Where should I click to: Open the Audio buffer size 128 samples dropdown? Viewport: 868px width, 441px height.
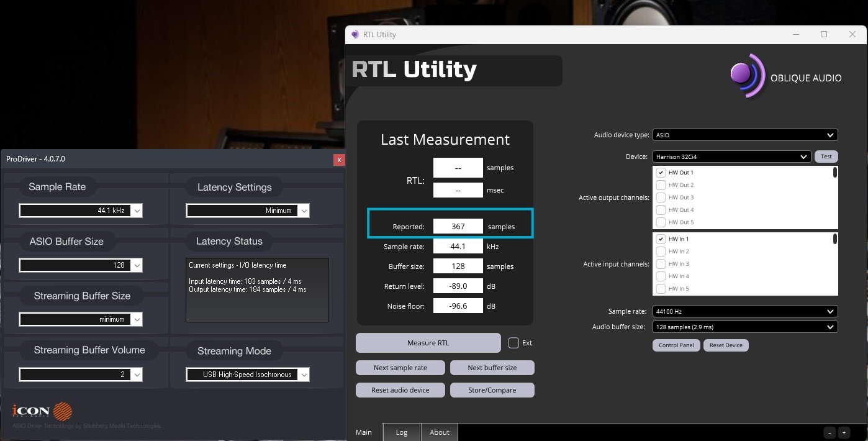click(745, 327)
